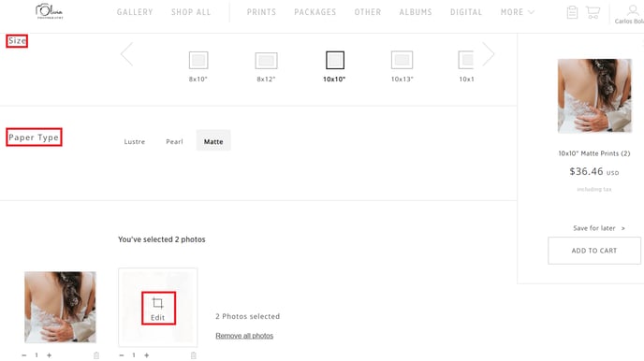
Task: Open the shopping cart icon
Action: click(x=593, y=12)
